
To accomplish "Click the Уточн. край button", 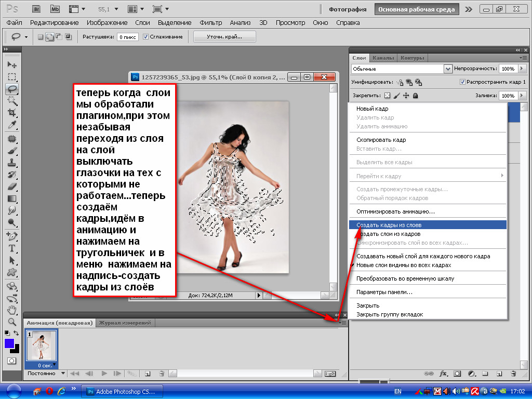I will [224, 36].
